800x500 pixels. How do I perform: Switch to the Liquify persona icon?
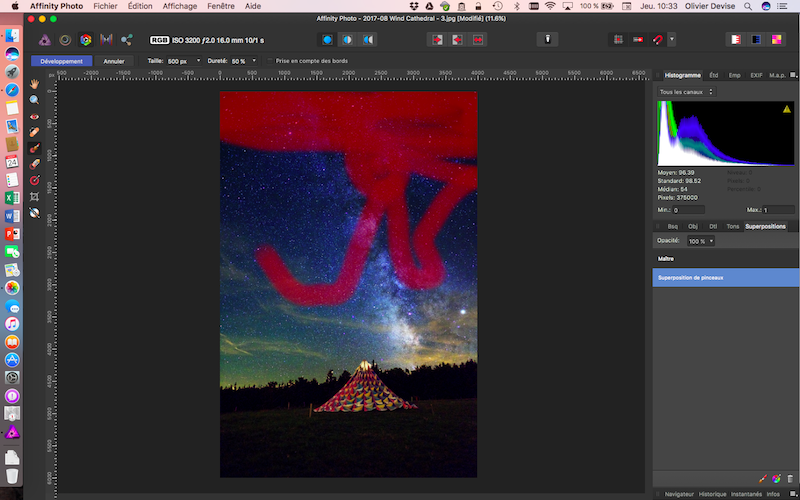coord(65,40)
